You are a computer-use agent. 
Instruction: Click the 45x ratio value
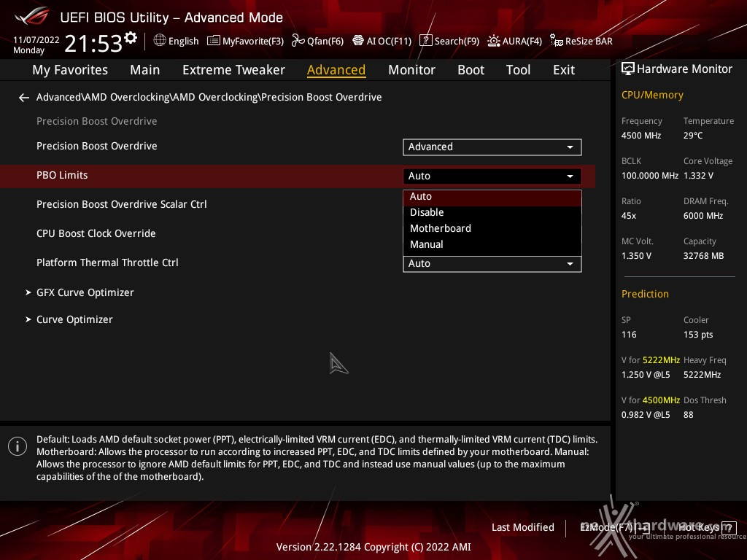628,216
